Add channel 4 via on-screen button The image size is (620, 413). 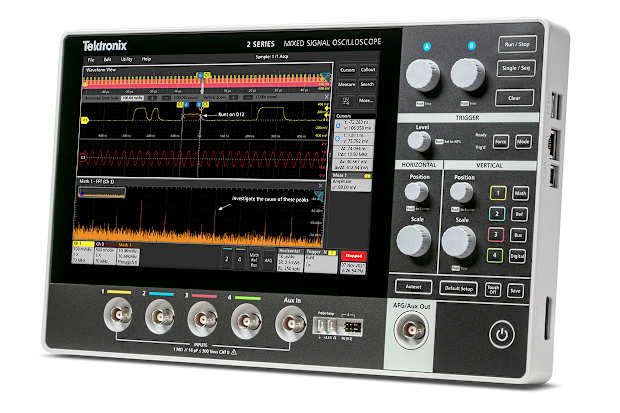(x=240, y=258)
